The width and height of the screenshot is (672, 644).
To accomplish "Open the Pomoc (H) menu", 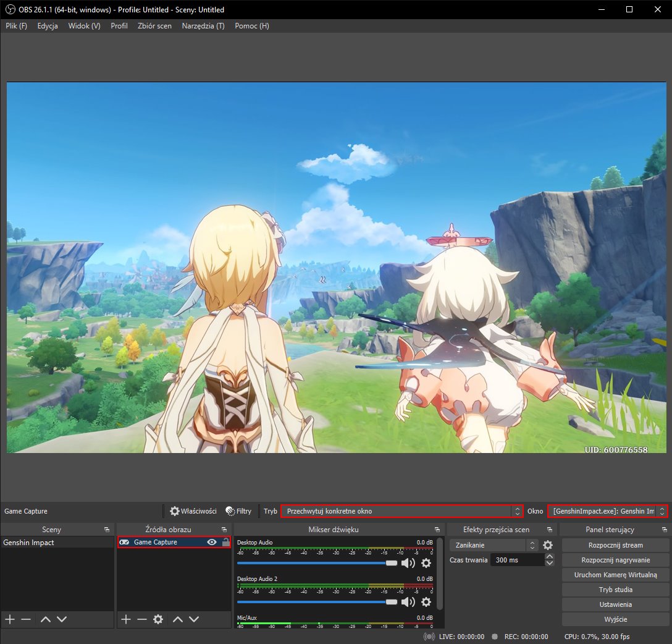I will click(x=252, y=26).
